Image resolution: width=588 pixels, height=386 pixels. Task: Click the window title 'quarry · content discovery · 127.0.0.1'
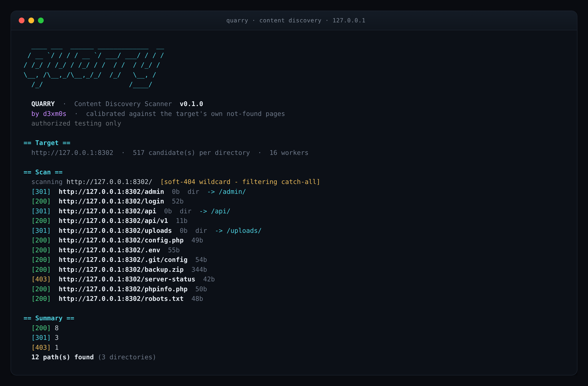point(296,20)
